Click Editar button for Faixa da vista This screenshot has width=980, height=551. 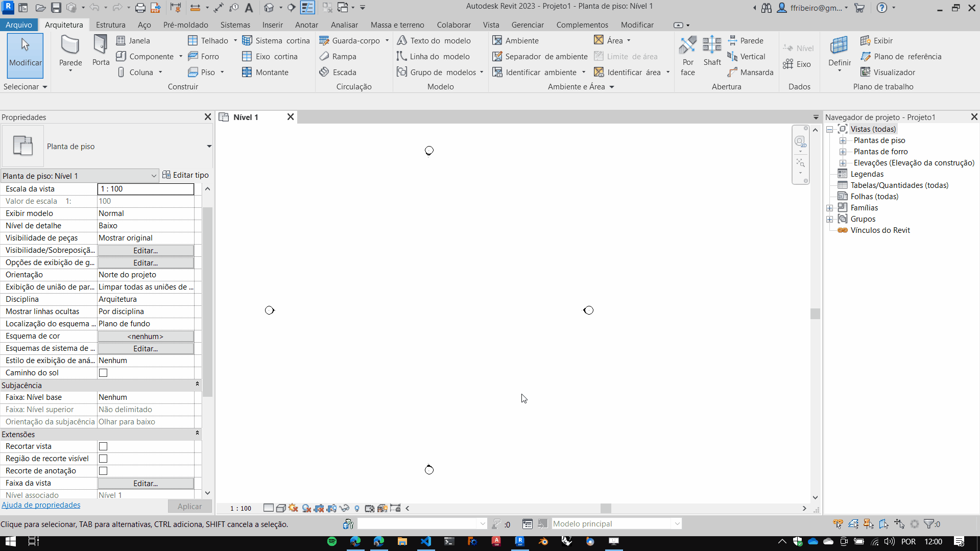pyautogui.click(x=146, y=483)
